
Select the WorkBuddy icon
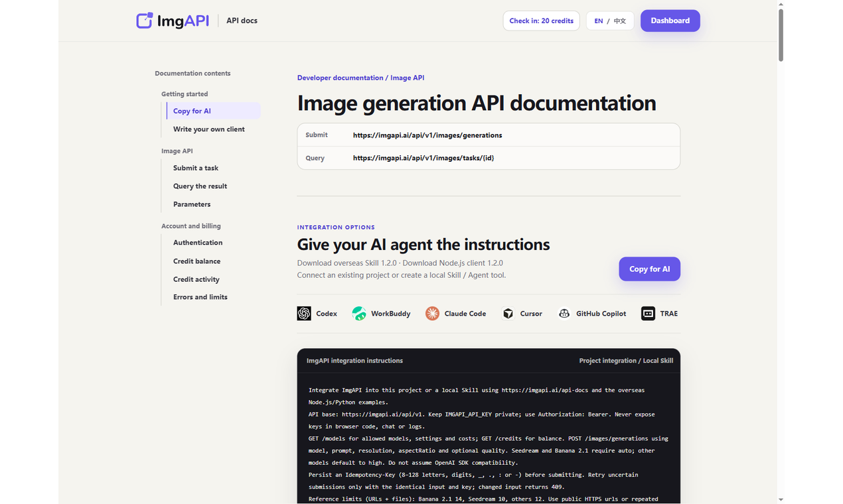point(359,314)
